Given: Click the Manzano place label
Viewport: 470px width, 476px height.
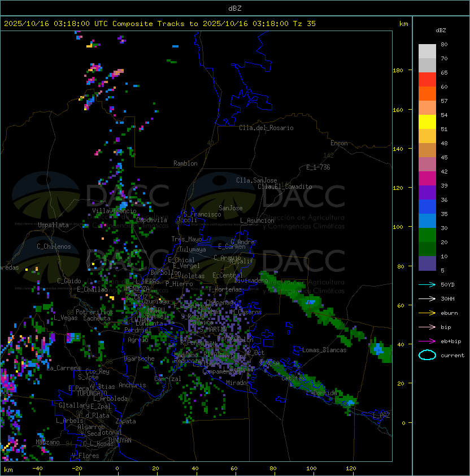Looking at the screenshot, I should pyautogui.click(x=47, y=442).
